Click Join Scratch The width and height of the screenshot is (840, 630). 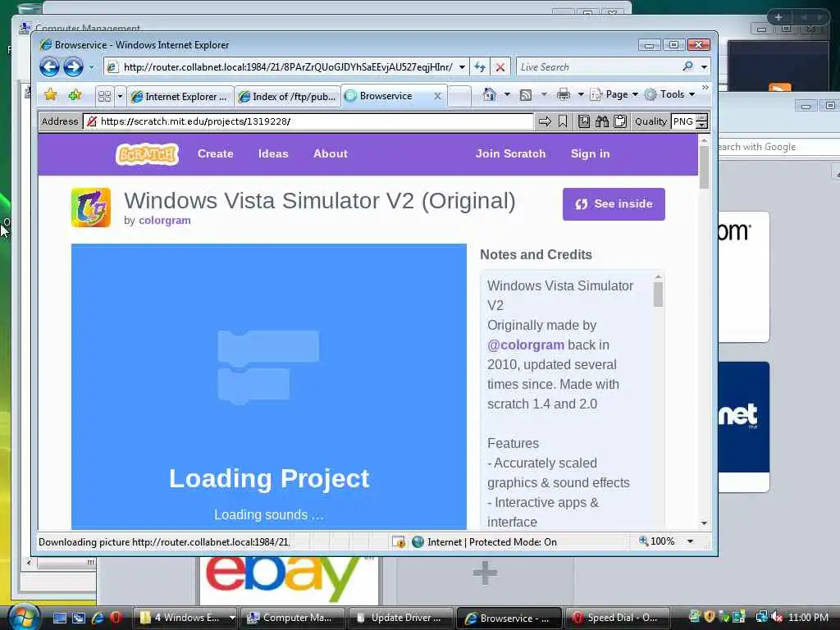click(x=510, y=153)
